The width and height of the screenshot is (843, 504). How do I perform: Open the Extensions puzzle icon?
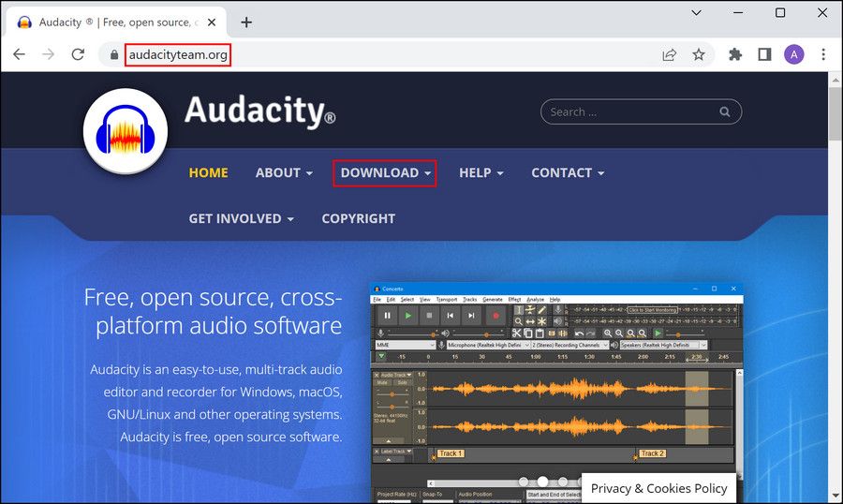(735, 54)
